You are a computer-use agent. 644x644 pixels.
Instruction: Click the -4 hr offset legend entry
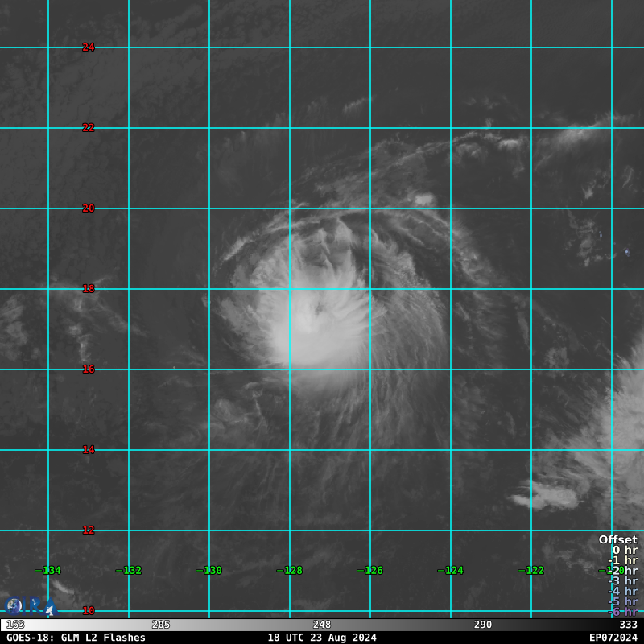click(622, 592)
